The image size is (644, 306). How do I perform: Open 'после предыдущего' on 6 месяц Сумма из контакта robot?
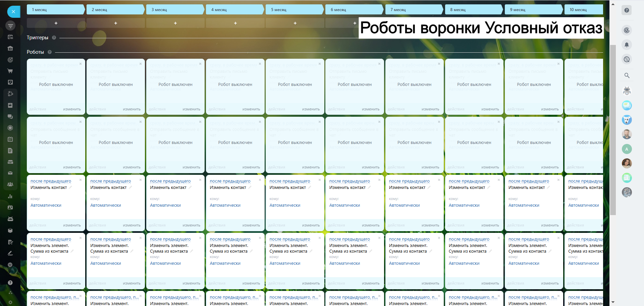click(x=349, y=239)
